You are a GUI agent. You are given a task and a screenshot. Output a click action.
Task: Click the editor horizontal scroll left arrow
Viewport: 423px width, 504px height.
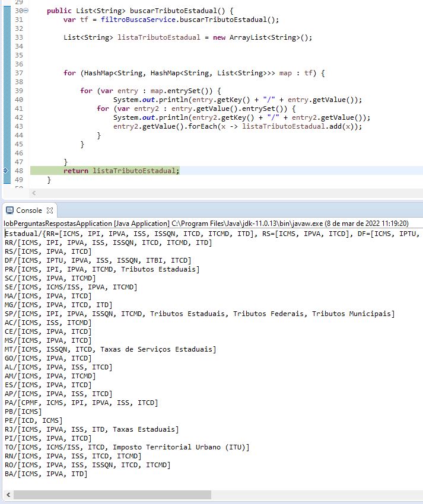pos(34,193)
